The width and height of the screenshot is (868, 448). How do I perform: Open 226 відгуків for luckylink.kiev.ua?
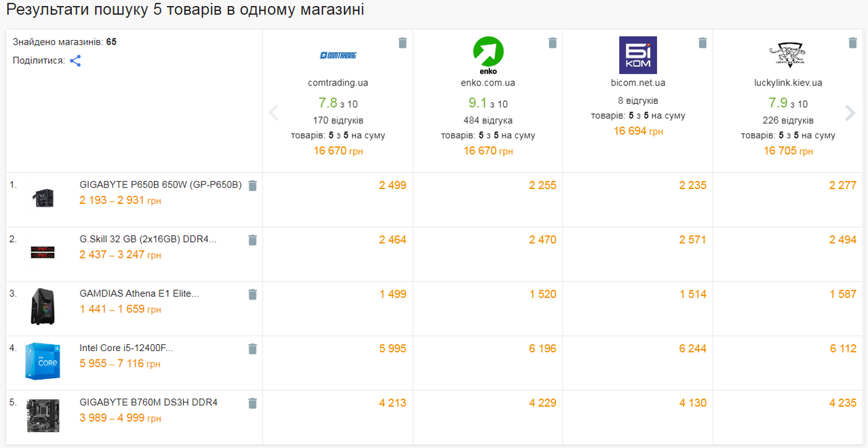[788, 121]
